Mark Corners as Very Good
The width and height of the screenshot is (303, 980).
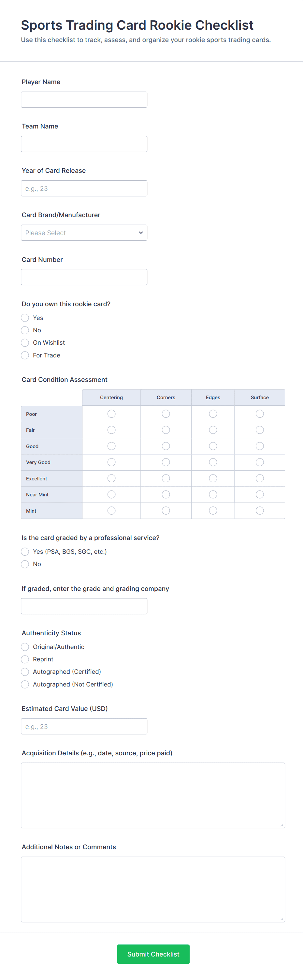[x=166, y=462]
